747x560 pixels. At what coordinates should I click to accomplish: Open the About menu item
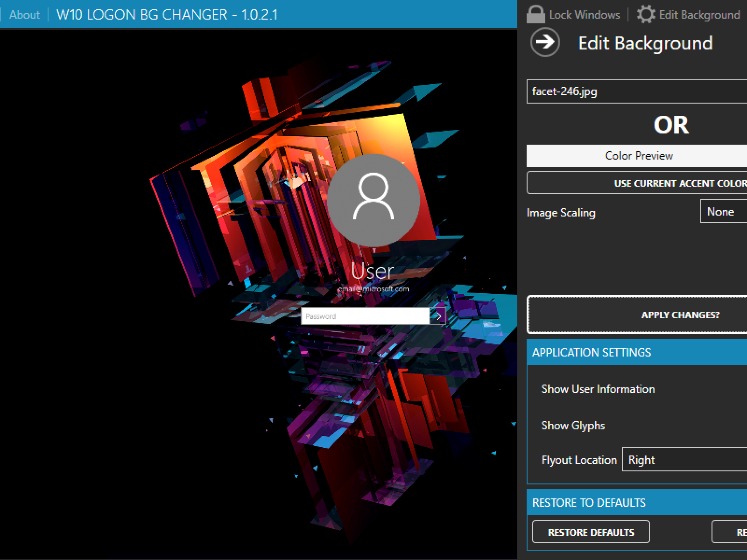pyautogui.click(x=25, y=15)
